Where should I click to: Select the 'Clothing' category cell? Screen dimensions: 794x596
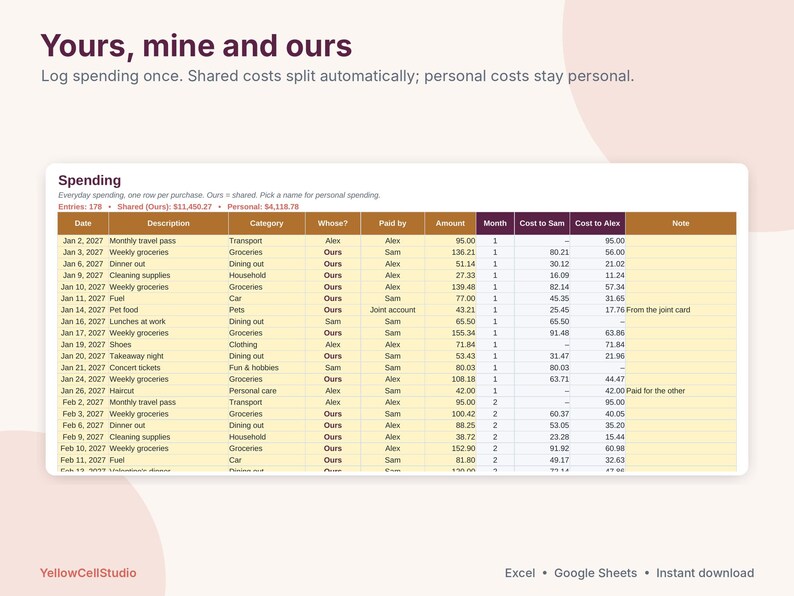tap(266, 344)
